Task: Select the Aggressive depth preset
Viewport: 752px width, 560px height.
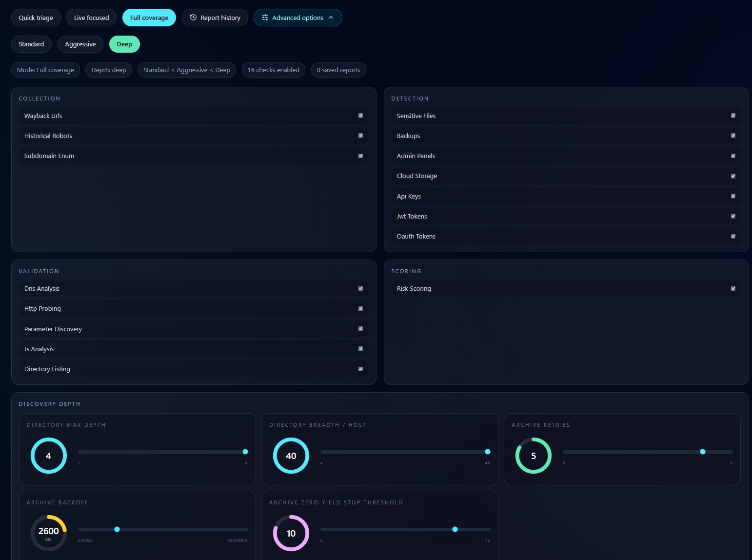Action: tap(80, 44)
